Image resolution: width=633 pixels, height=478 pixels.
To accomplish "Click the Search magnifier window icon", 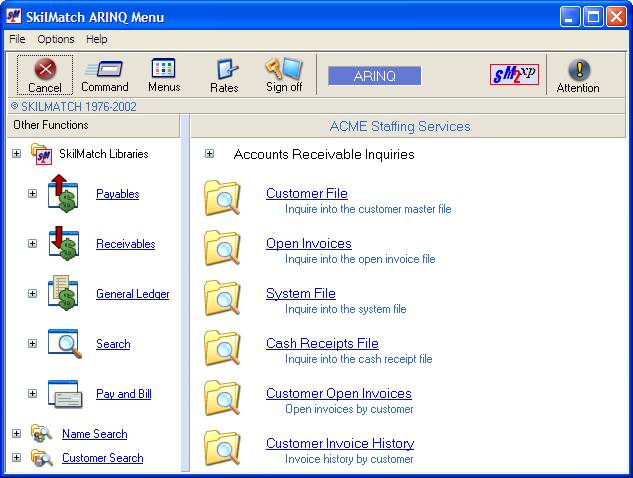I will click(65, 344).
